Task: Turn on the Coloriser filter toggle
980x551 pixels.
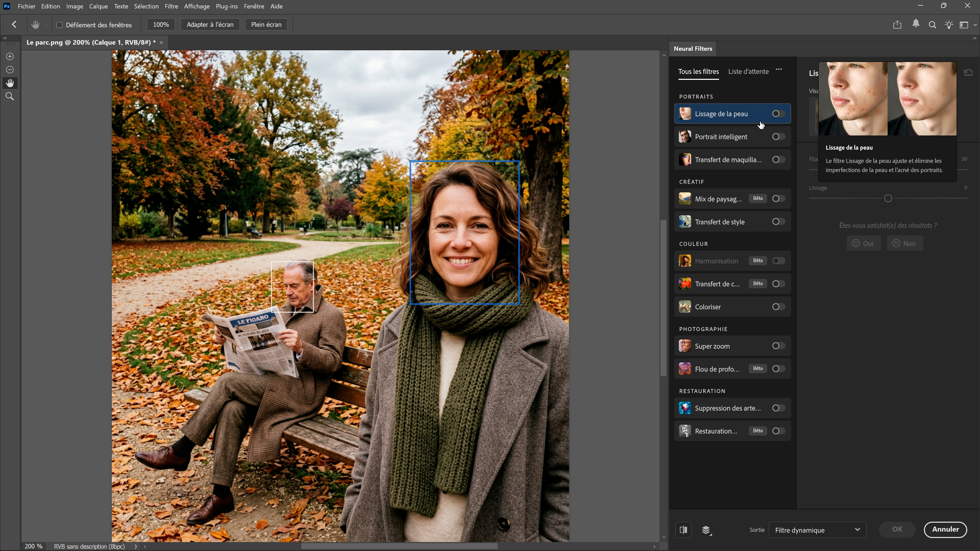Action: pos(778,307)
